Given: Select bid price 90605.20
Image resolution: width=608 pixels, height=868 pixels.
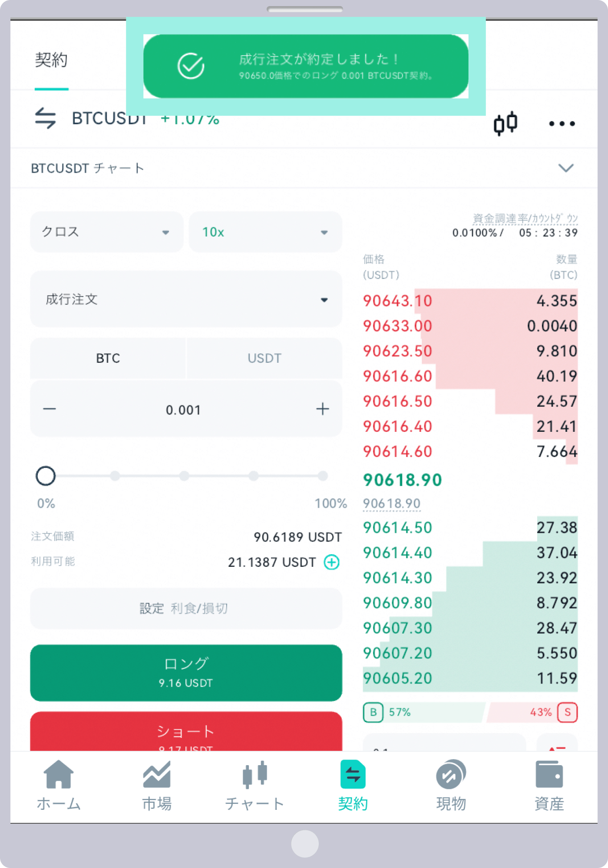Looking at the screenshot, I should click(x=397, y=679).
